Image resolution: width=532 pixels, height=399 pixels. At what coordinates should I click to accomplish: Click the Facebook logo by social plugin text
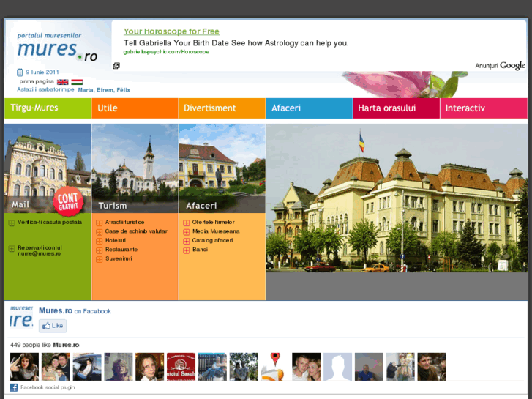(x=14, y=387)
